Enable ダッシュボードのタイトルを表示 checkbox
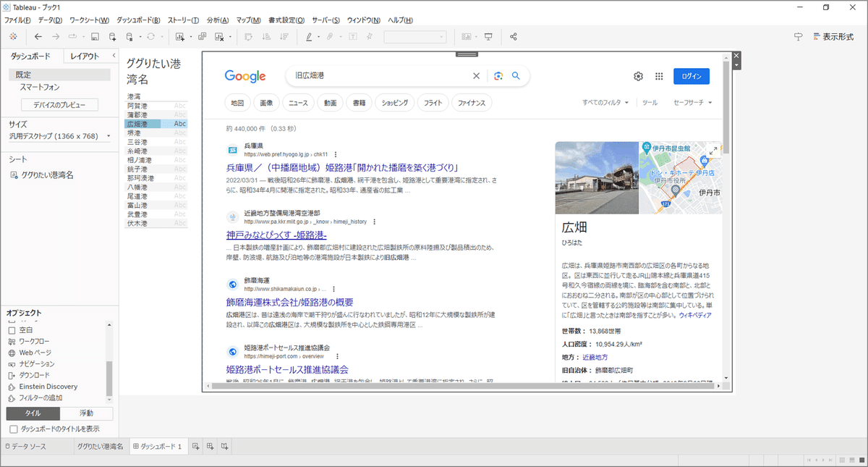Image resolution: width=868 pixels, height=467 pixels. tap(13, 429)
